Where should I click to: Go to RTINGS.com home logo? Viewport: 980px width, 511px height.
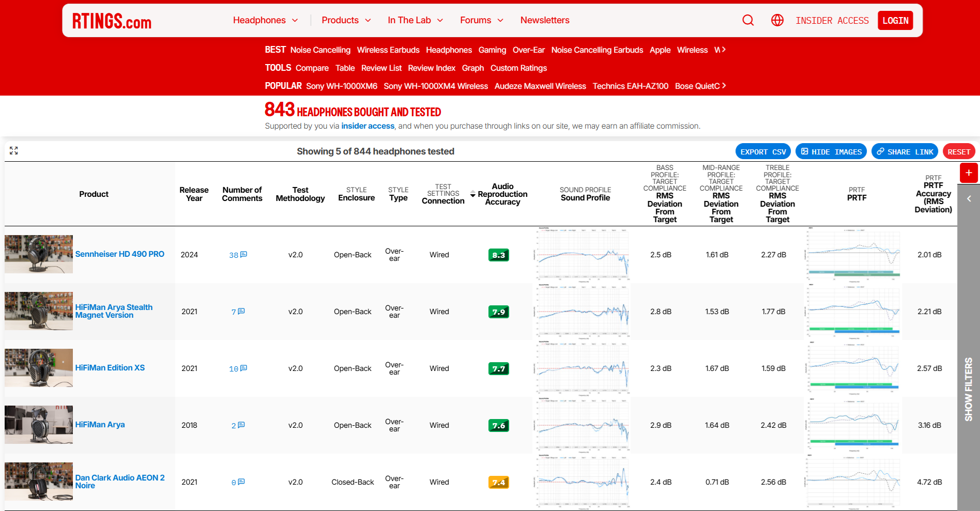(112, 21)
